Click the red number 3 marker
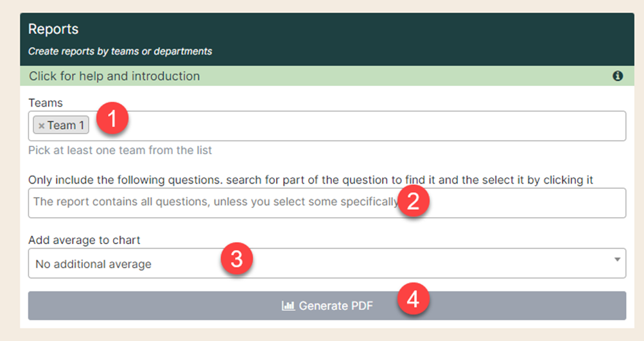This screenshot has width=644, height=341. [x=236, y=259]
